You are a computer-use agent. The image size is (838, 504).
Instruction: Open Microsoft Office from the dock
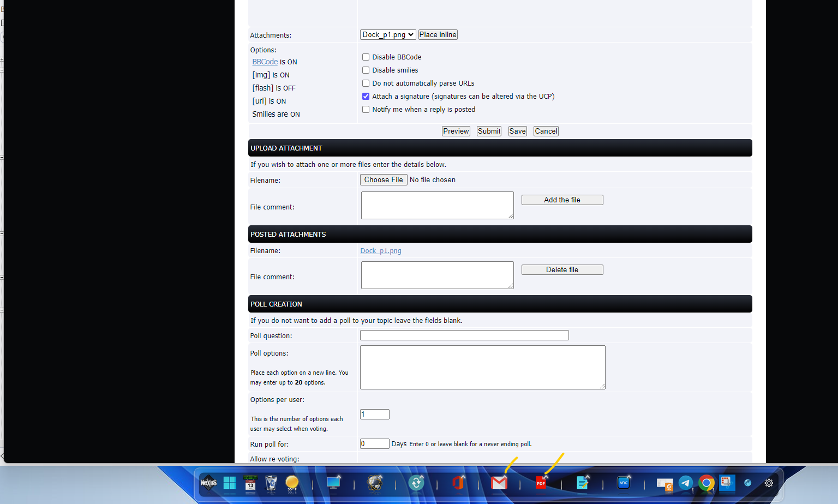(x=458, y=483)
